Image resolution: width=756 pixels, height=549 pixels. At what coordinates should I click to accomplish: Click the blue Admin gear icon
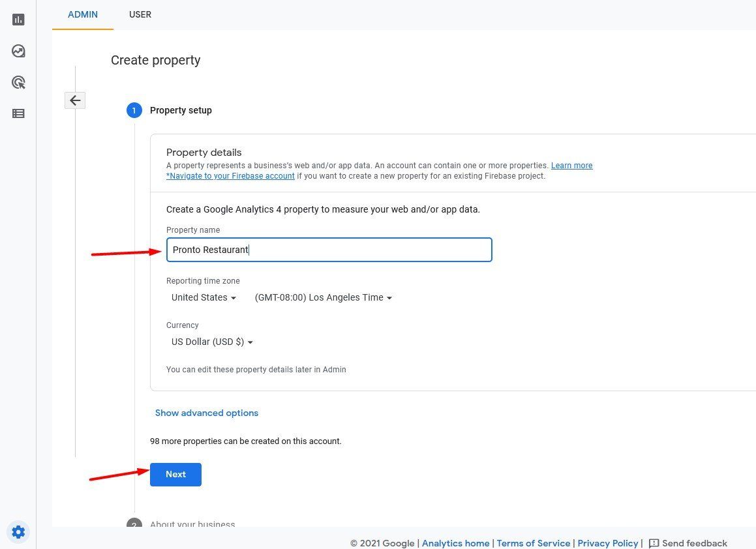point(18,532)
